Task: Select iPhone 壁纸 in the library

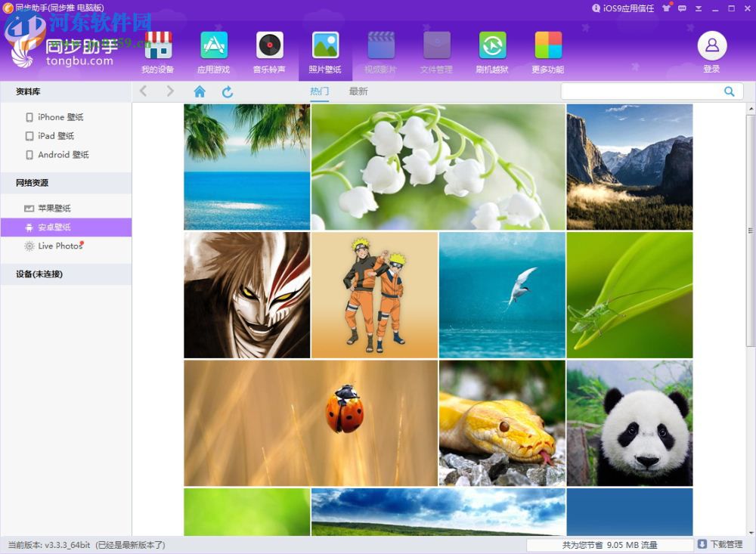Action: (x=60, y=117)
